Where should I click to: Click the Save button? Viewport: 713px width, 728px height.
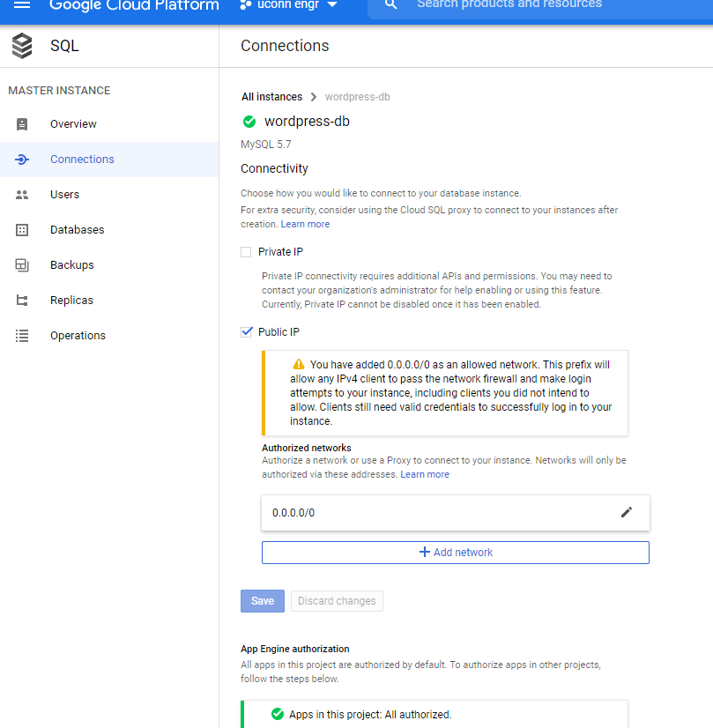pos(263,601)
